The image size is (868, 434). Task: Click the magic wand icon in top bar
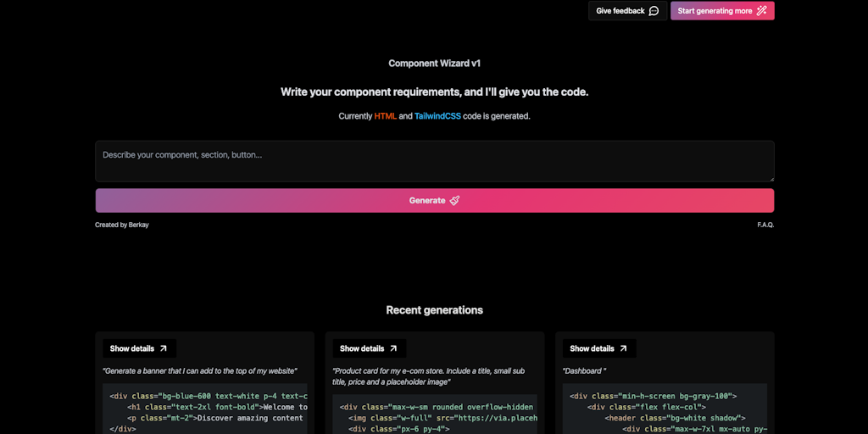[x=761, y=11]
